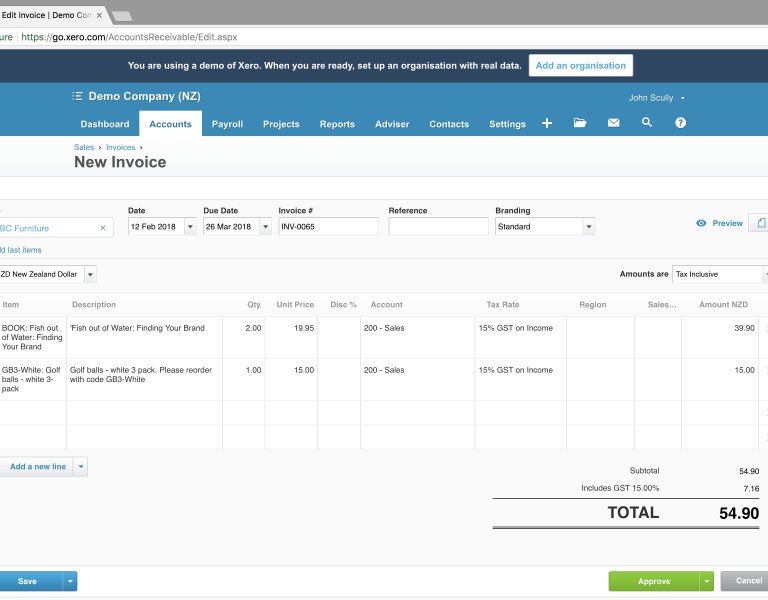
Task: Open the mail inbox envelope icon
Action: [613, 123]
